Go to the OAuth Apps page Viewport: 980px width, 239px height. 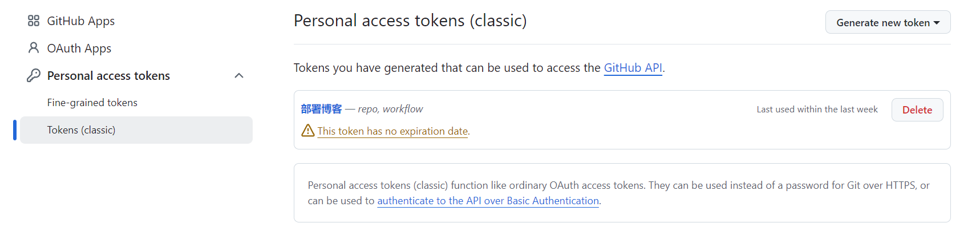click(x=79, y=48)
